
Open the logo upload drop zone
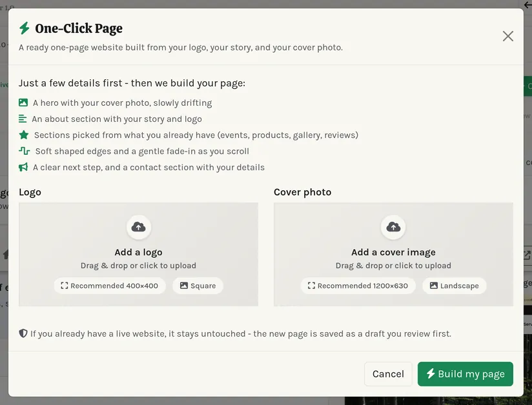click(138, 254)
